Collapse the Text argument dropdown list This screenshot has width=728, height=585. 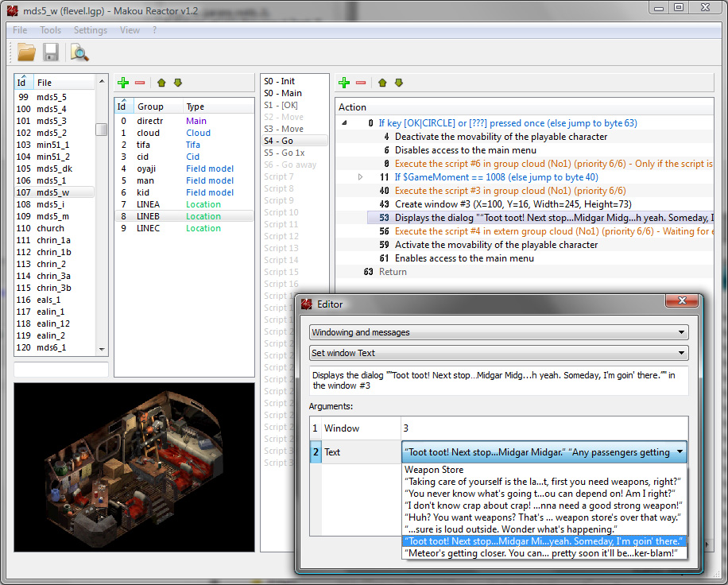tap(680, 451)
